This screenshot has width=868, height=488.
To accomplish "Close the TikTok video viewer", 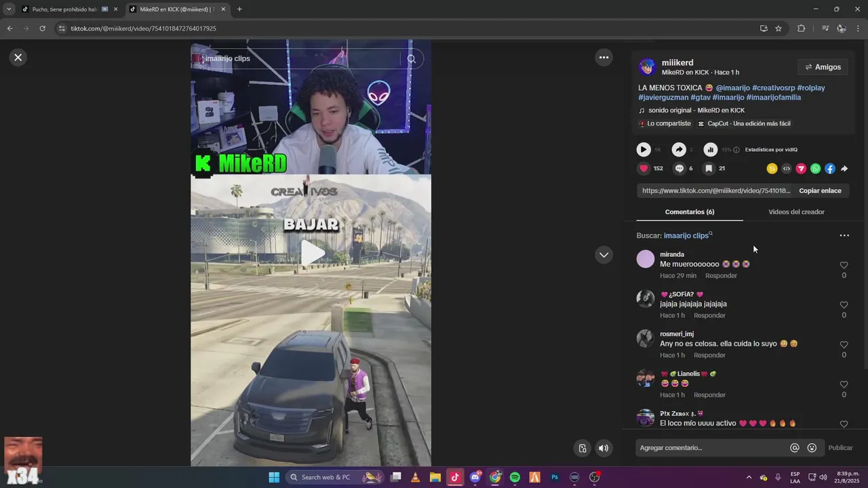I will coord(18,58).
